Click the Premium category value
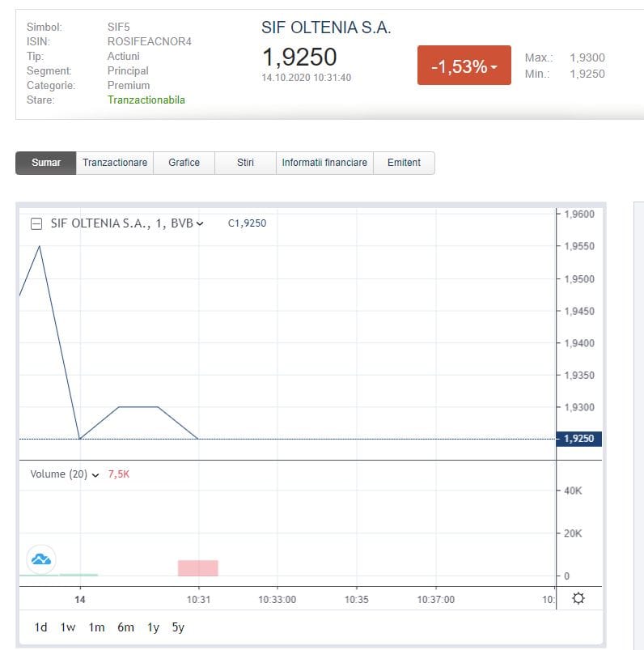Image resolution: width=644 pixels, height=650 pixels. [129, 85]
